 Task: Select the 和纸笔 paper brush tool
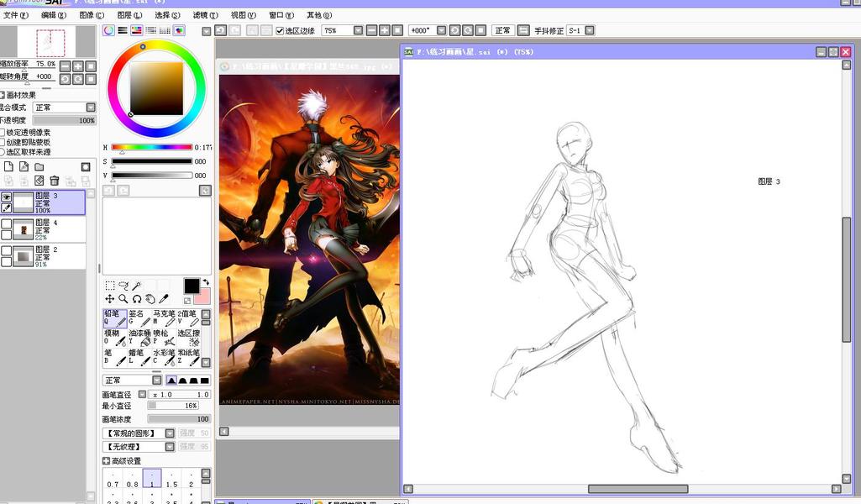click(x=188, y=357)
